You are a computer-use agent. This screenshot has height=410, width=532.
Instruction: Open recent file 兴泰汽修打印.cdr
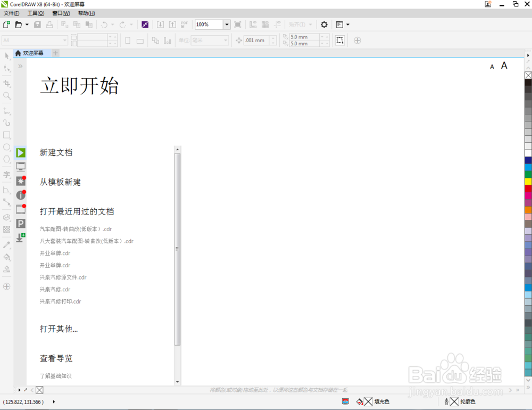[x=61, y=301]
